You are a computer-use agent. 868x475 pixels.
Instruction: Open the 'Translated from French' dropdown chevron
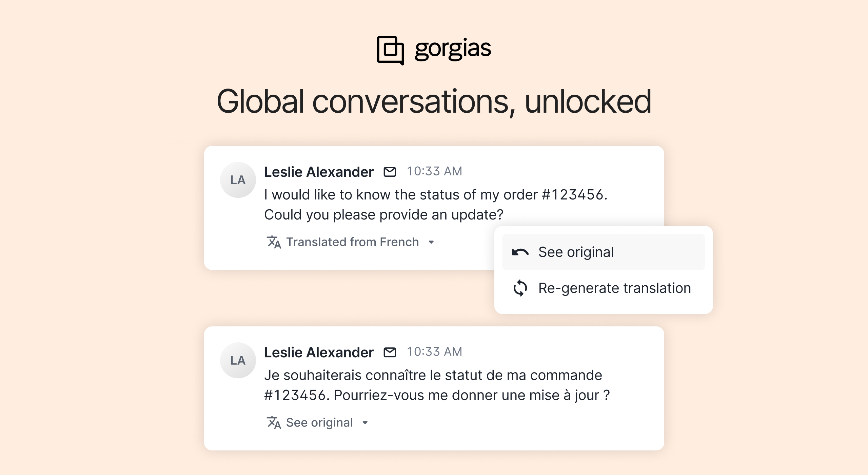pyautogui.click(x=431, y=242)
